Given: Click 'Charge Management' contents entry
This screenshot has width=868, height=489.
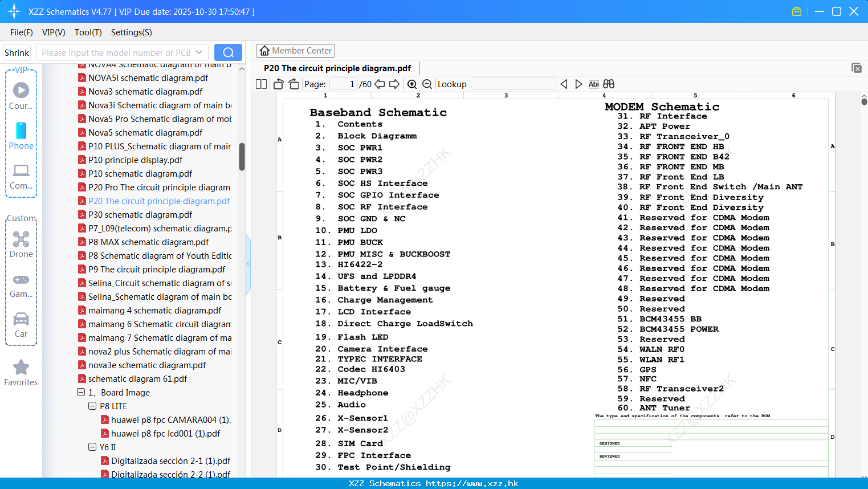Looking at the screenshot, I should pyautogui.click(x=385, y=300).
